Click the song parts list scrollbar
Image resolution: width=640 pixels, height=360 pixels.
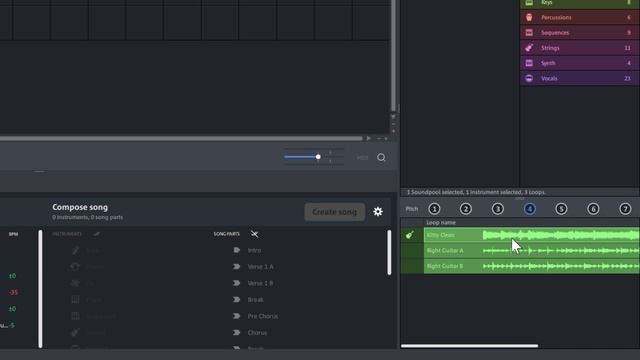coord(389,252)
